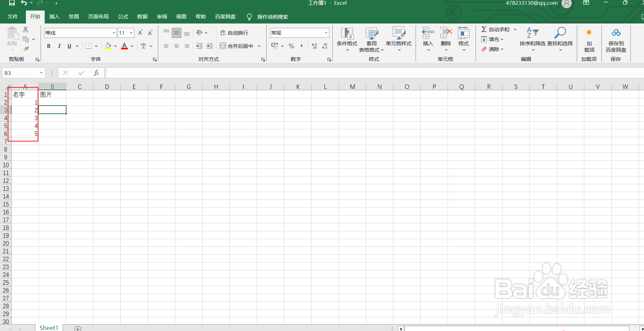Click the Copy icon in clipboard group
The height and width of the screenshot is (331, 644).
[26, 39]
